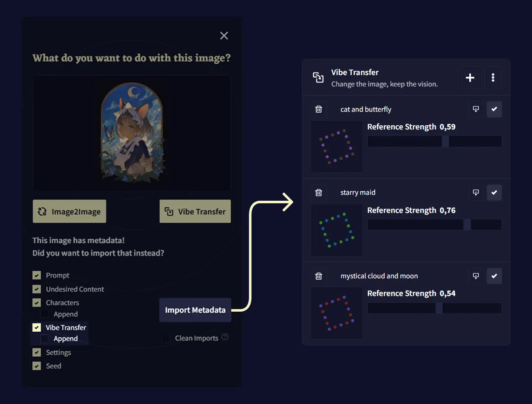
Task: Click the Import Metadata button
Action: click(x=195, y=310)
